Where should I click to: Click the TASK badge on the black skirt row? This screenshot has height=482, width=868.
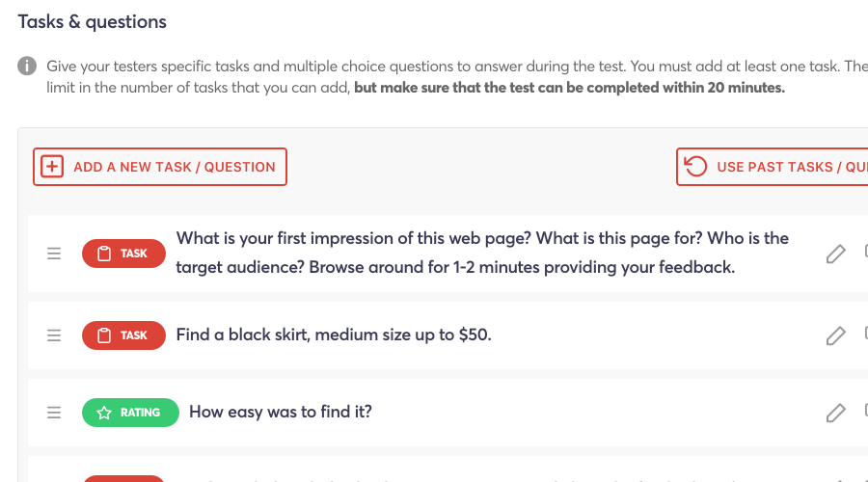point(123,335)
